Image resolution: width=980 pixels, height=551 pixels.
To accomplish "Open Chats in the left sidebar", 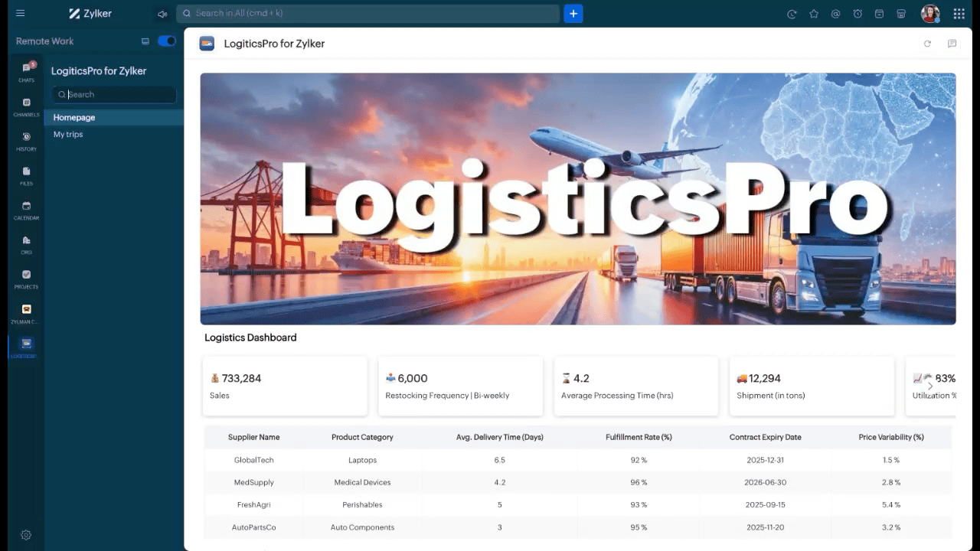I will [27, 71].
